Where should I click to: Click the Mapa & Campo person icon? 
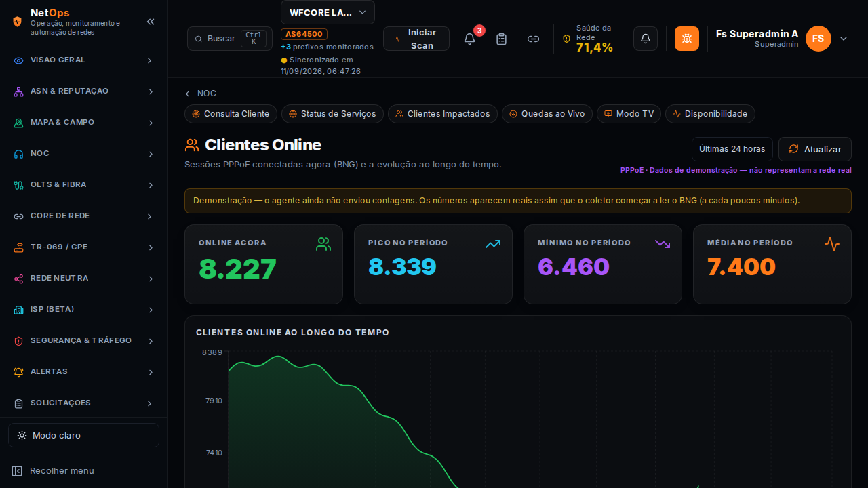point(19,123)
